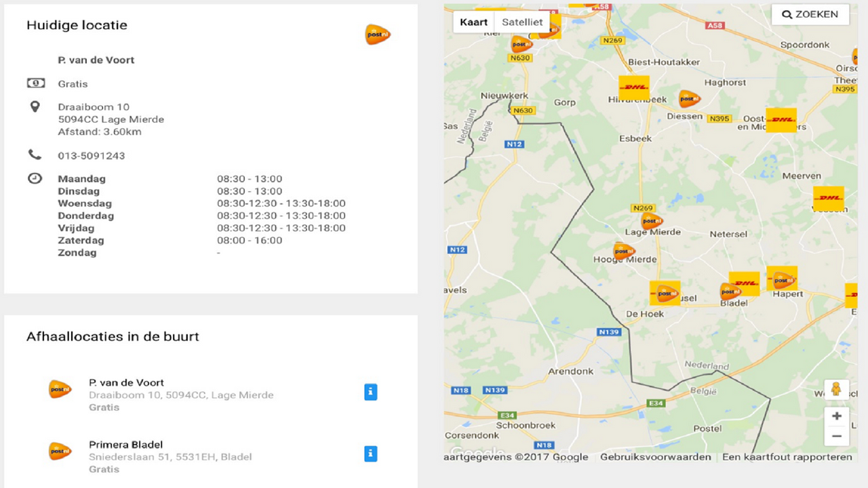The width and height of the screenshot is (868, 488).
Task: Click PostNL logo beside Primera Bladel entry
Action: pyautogui.click(x=60, y=451)
